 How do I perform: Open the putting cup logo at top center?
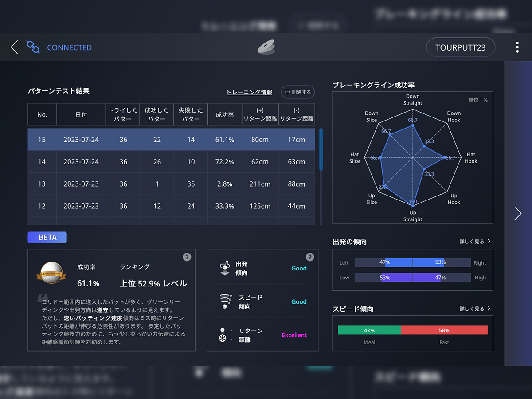(x=266, y=47)
